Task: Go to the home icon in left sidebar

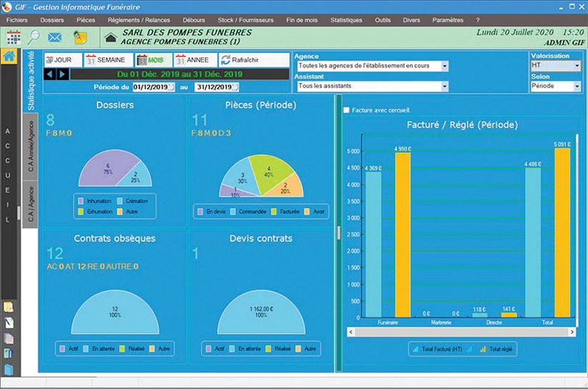Action: 9,56
